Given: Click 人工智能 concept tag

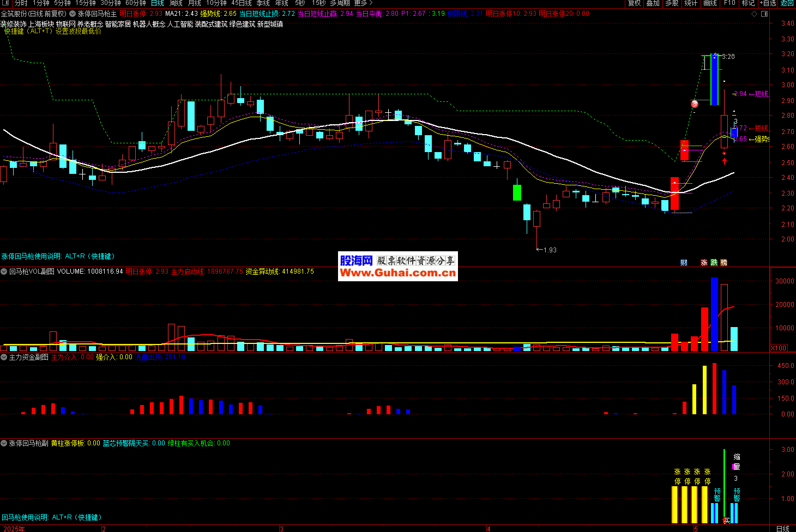Looking at the screenshot, I should click(180, 24).
